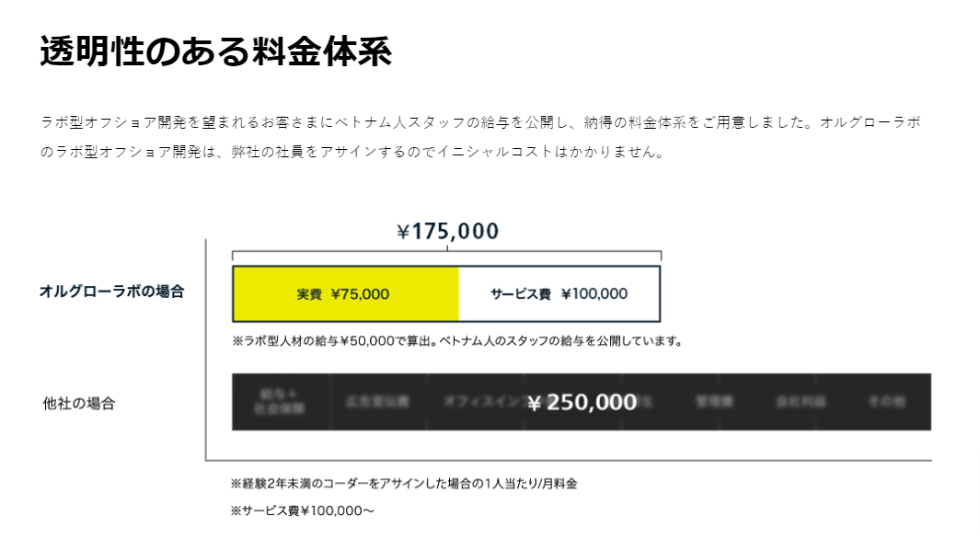Click the blurred その他 segment

886,402
